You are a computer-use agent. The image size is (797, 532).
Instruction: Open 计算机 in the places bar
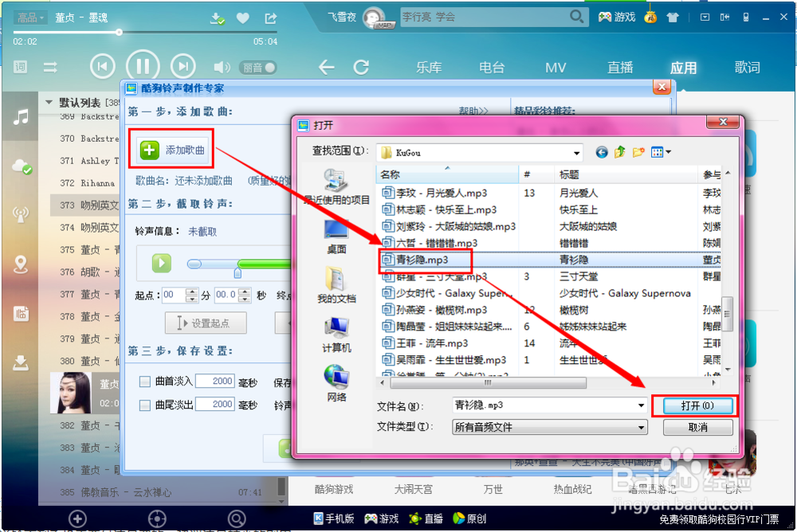336,334
